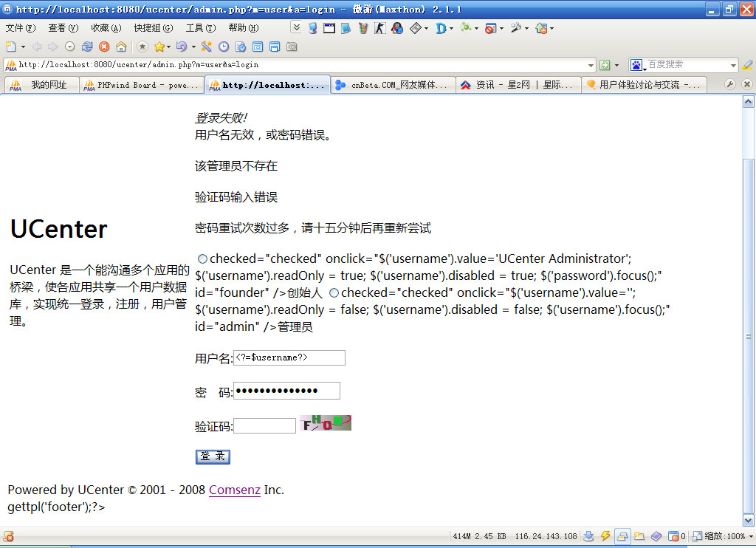Switch to the cnBeta.COM tab

pos(394,85)
